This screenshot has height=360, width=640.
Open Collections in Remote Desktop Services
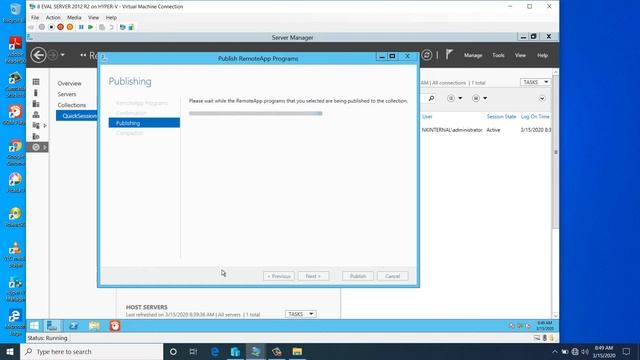point(71,105)
